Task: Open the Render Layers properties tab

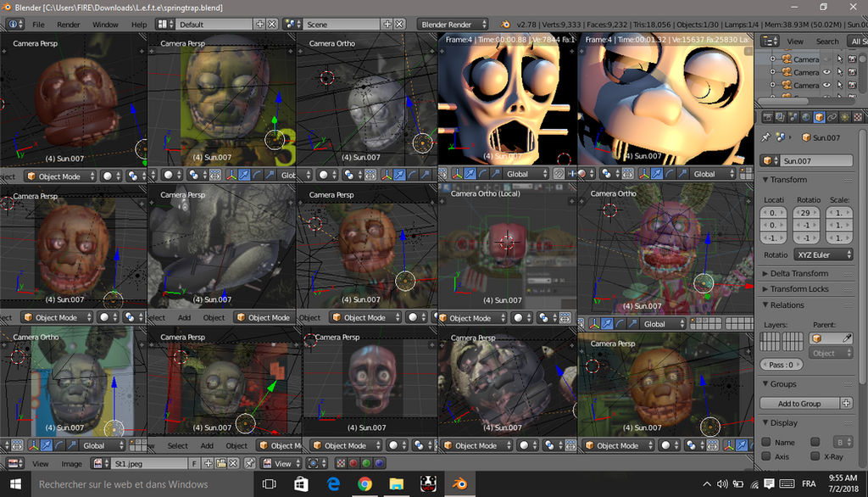Action: [780, 117]
